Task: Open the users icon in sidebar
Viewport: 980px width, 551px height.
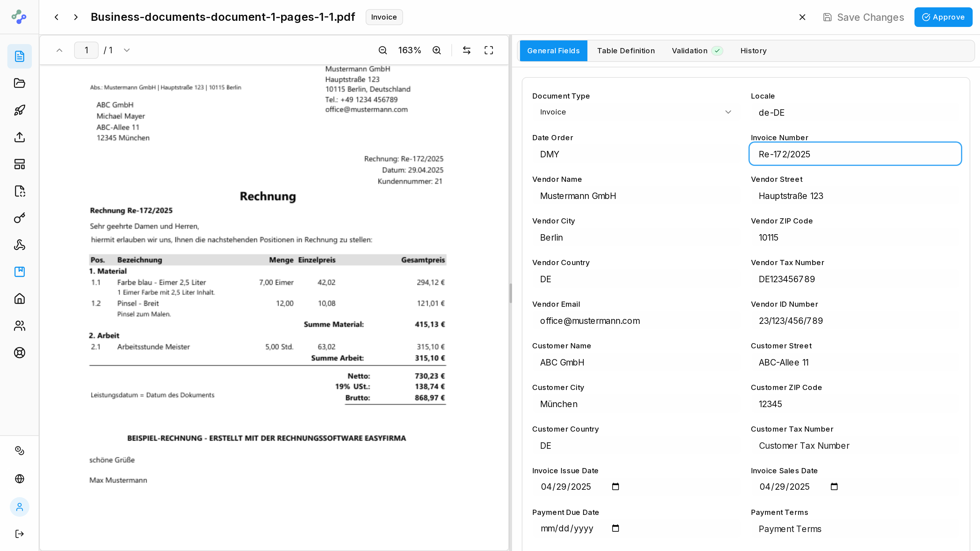Action: pyautogui.click(x=19, y=326)
